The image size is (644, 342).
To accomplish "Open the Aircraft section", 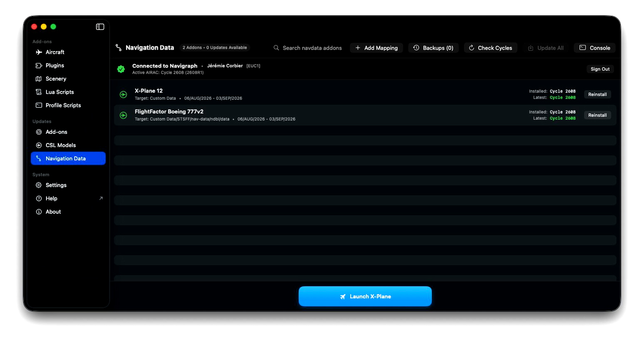I will pos(68,52).
